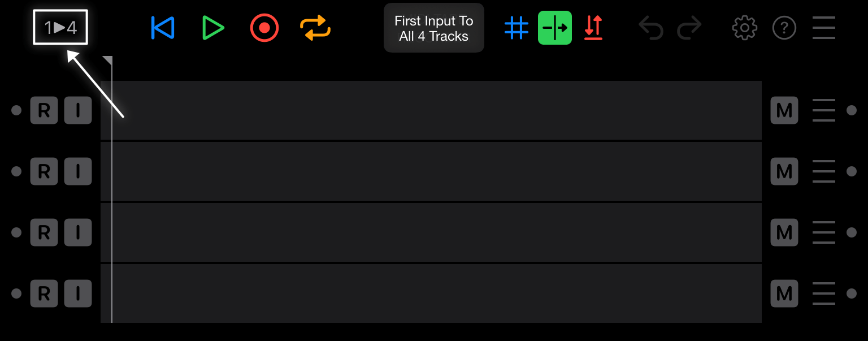Open the top-right hamburger menu

tap(824, 28)
